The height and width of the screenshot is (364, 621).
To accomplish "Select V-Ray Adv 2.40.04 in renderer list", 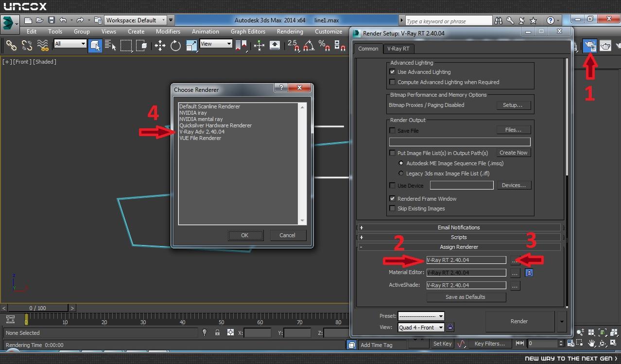I will coord(202,132).
